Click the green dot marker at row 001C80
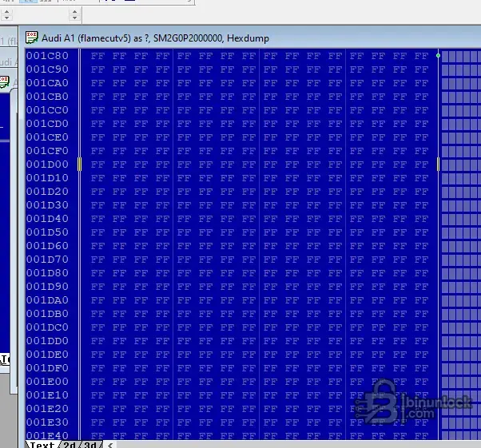Viewport: 481px width, 448px height. (438, 56)
